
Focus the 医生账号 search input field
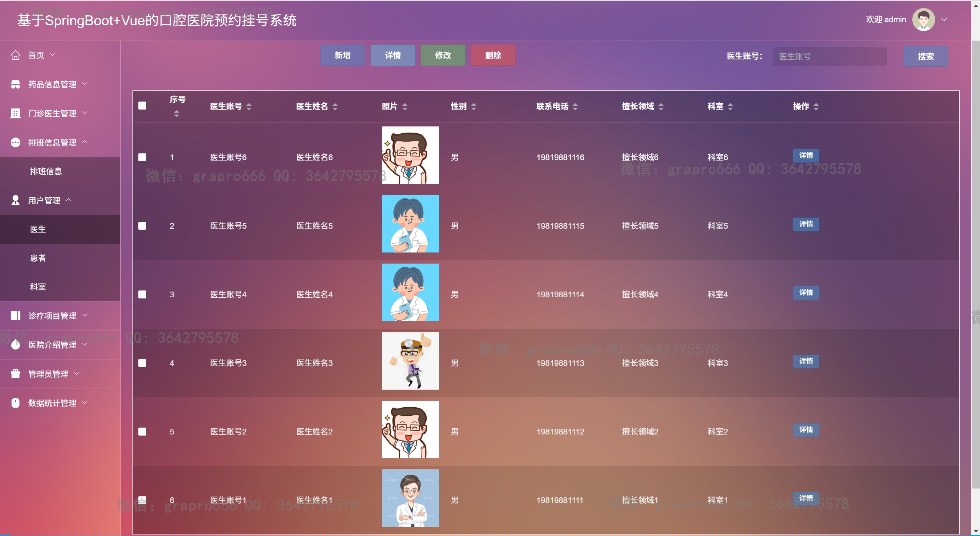click(x=829, y=56)
